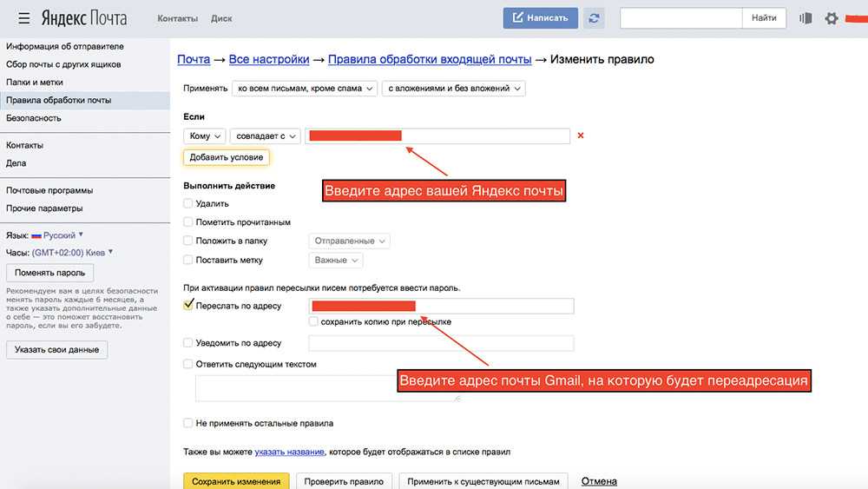The height and width of the screenshot is (489, 868).
Task: Expand 'с вложениями и без вложений' dropdown
Action: point(454,89)
